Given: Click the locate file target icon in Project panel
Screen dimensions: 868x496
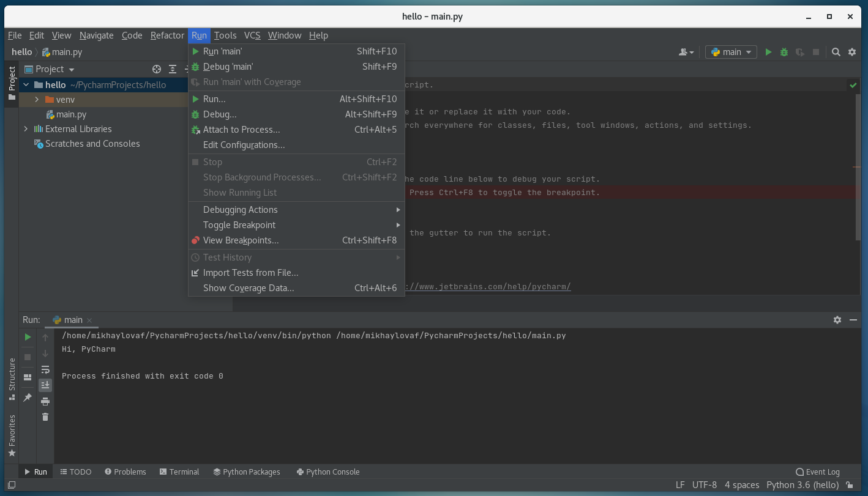Looking at the screenshot, I should [157, 69].
